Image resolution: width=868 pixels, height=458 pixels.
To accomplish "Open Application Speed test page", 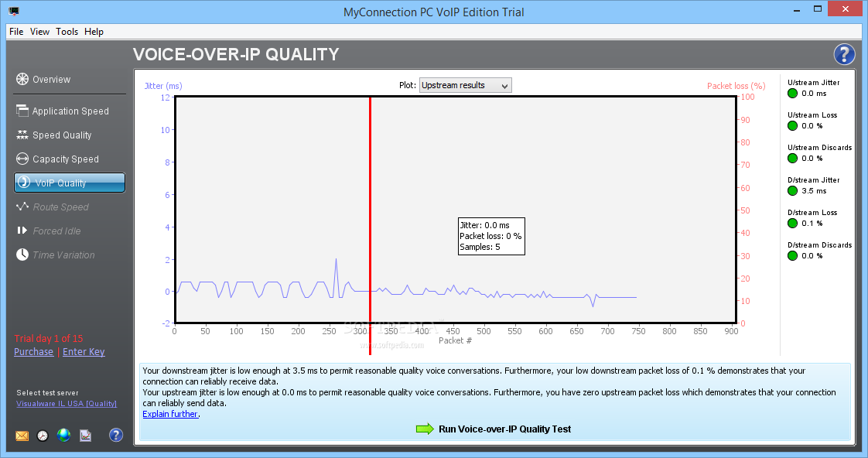I will click(x=63, y=111).
